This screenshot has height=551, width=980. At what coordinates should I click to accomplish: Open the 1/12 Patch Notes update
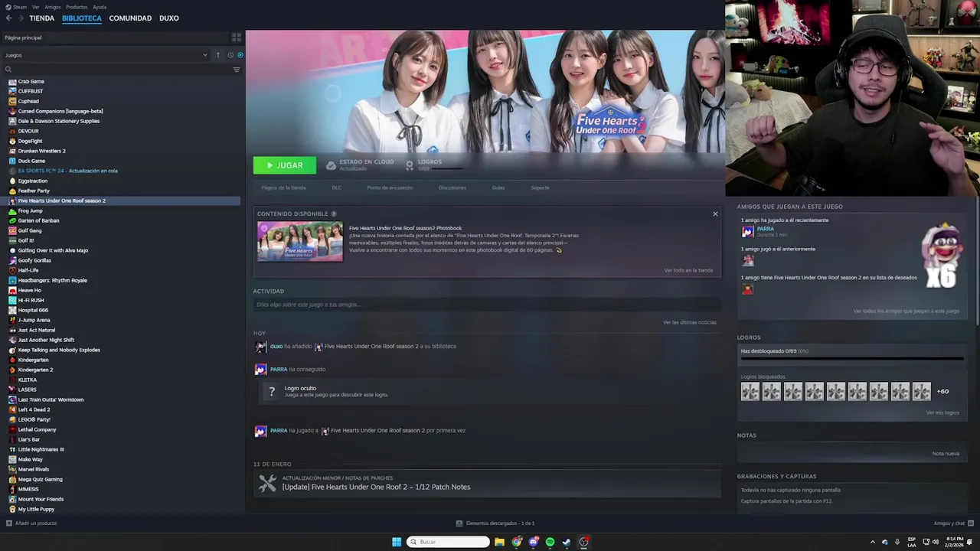(x=376, y=487)
